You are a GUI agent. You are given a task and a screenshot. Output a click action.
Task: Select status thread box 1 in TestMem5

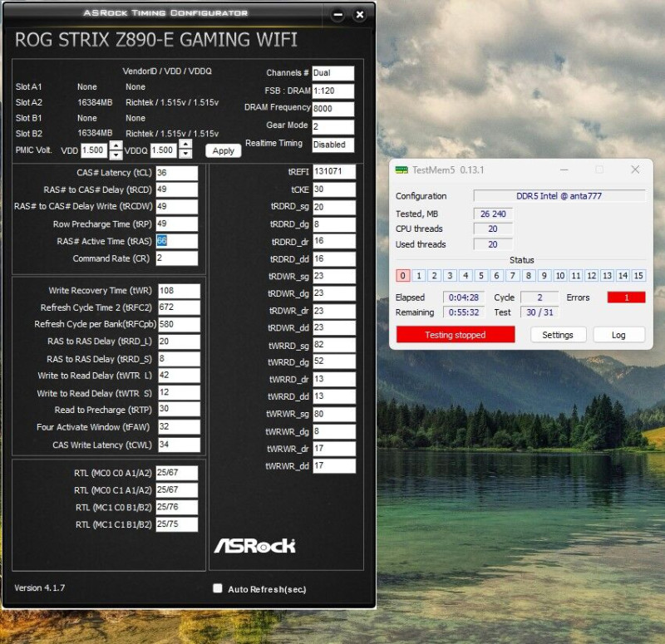(x=419, y=276)
